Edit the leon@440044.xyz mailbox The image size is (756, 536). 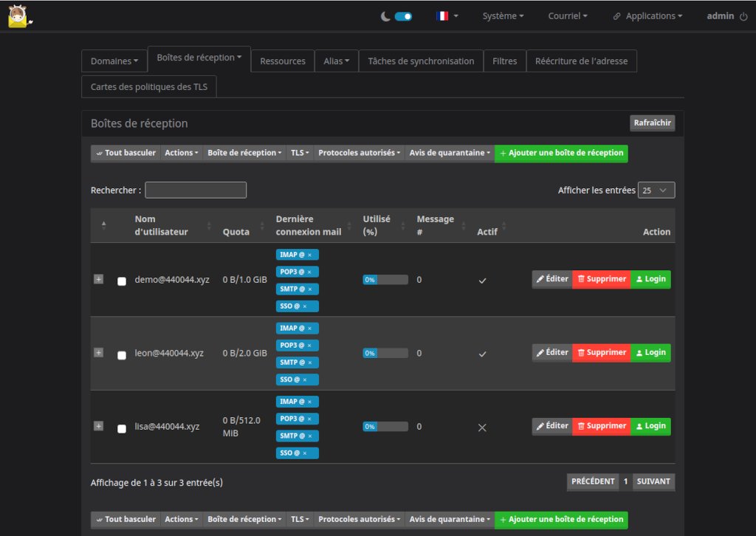[552, 353]
